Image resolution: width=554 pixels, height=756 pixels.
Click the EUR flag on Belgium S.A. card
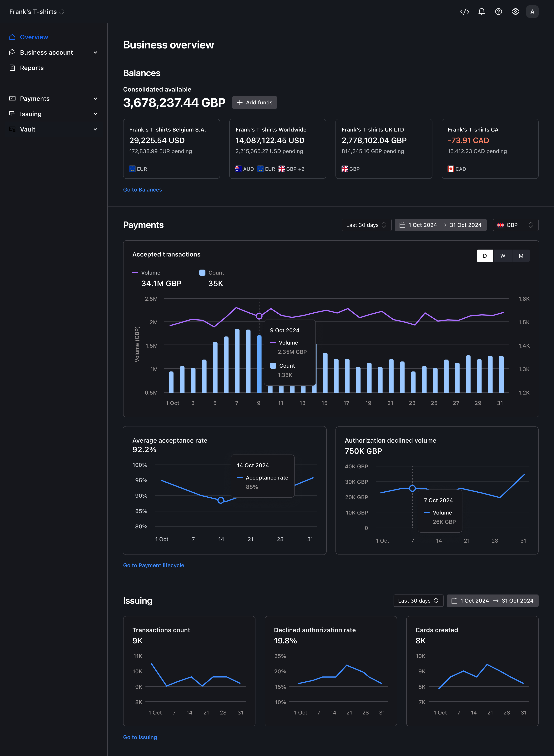click(132, 169)
